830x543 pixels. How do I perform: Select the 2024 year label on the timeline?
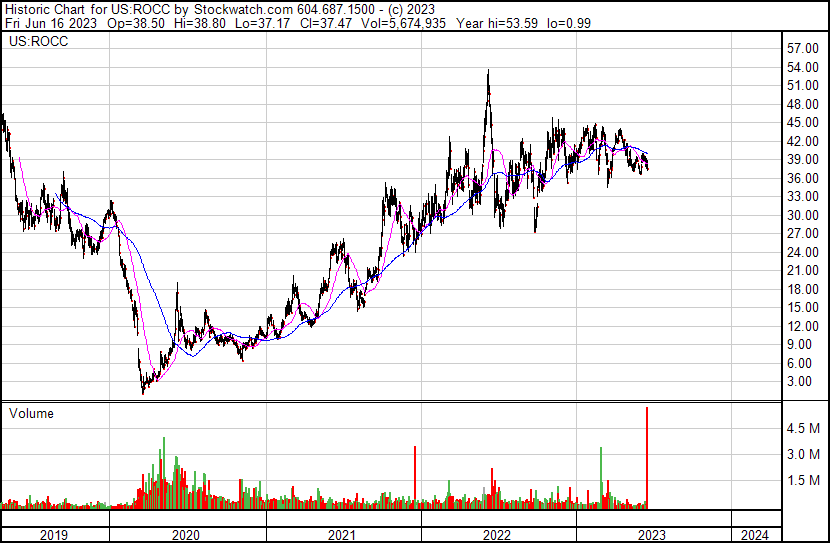coord(755,534)
